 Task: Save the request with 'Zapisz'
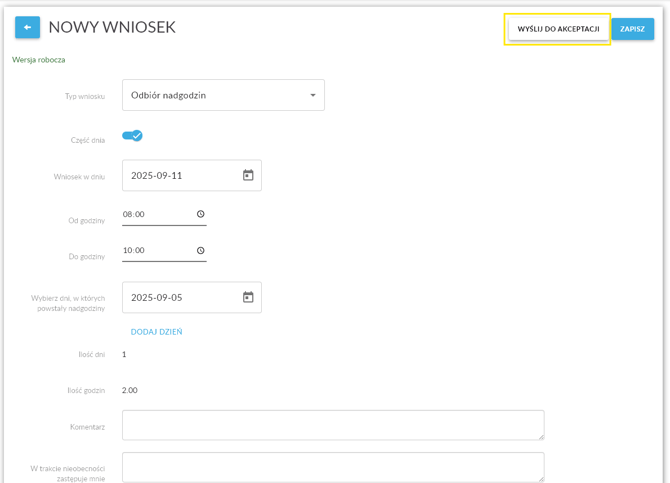coord(632,29)
